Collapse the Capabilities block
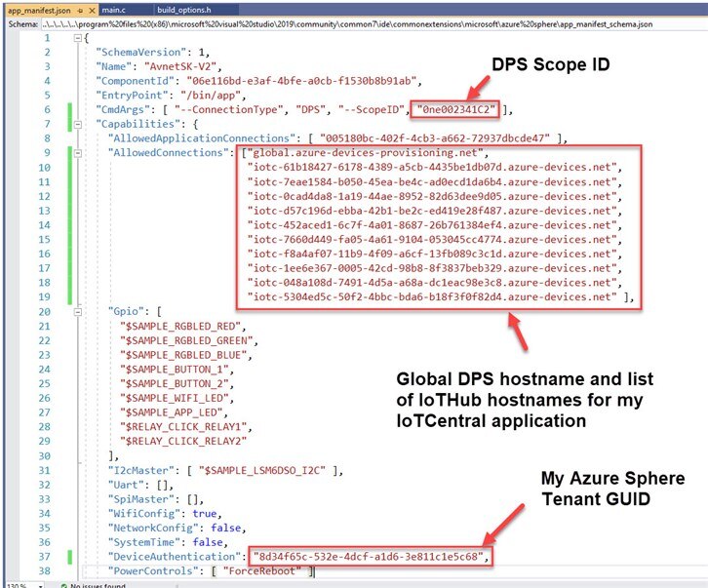The width and height of the screenshot is (708, 588). tap(78, 125)
